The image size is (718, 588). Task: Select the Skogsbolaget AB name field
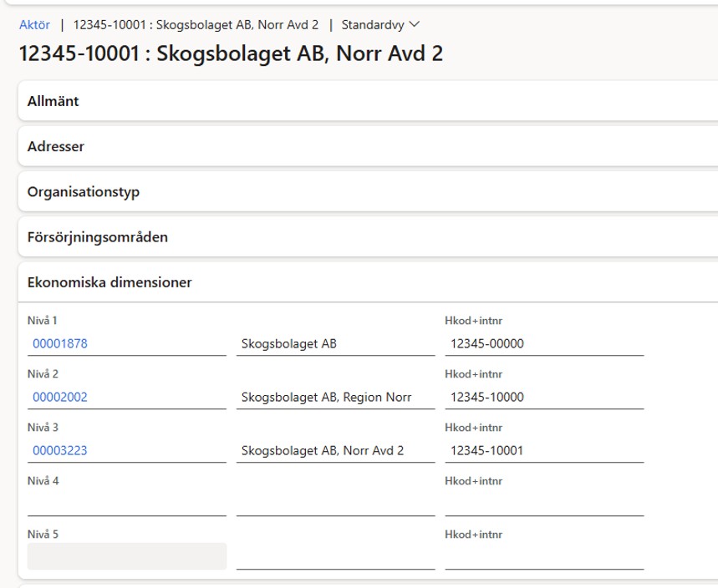pos(336,343)
